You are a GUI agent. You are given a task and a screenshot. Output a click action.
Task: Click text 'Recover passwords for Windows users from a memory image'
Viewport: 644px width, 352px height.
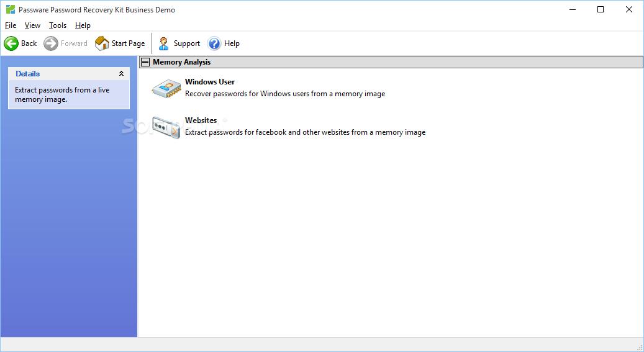tap(285, 94)
